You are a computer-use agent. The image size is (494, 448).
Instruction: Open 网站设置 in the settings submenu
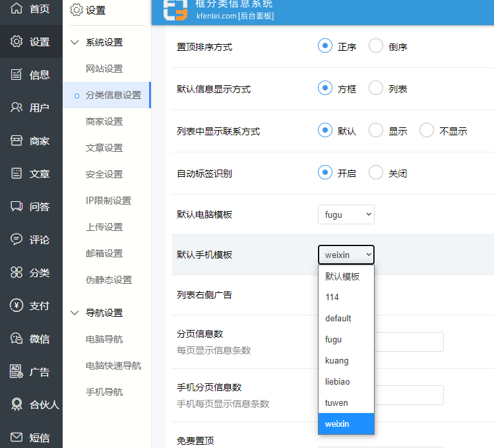click(x=104, y=69)
